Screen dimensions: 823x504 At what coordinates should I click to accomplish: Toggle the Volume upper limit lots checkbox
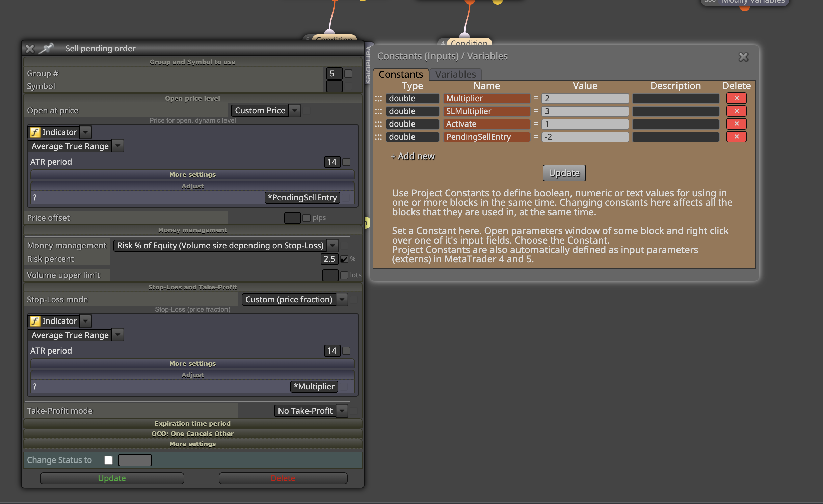344,275
